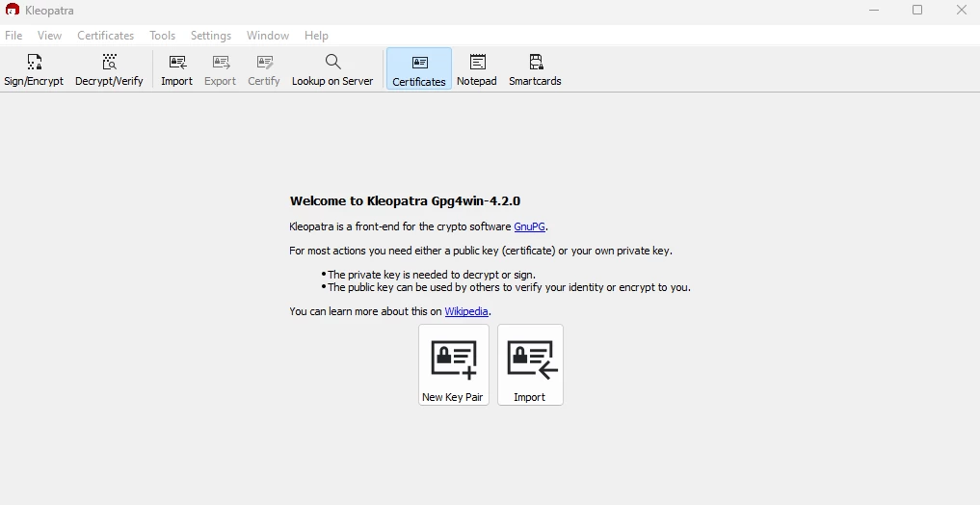Open the Decrypt/Verify tool
The width and height of the screenshot is (980, 505).
coord(109,70)
